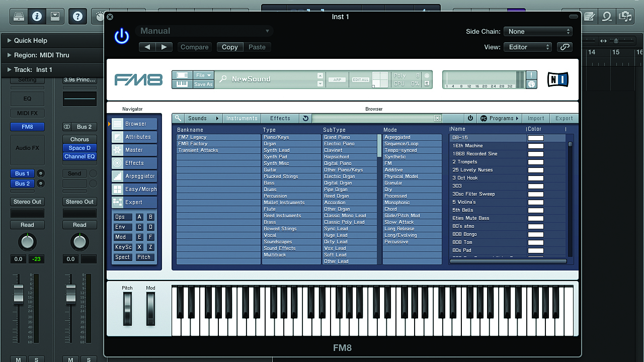The height and width of the screenshot is (362, 644).
Task: Expand the Quick Help section
Action: tap(10, 40)
